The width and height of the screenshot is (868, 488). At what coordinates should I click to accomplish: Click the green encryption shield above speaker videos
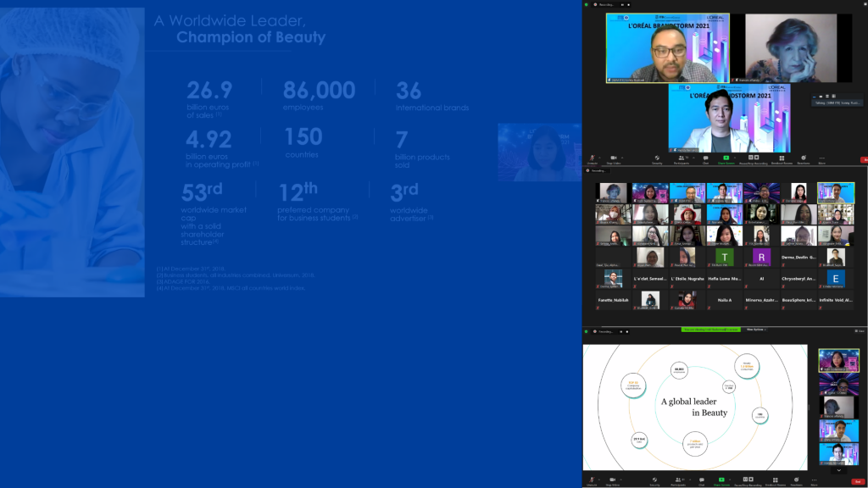click(x=586, y=4)
